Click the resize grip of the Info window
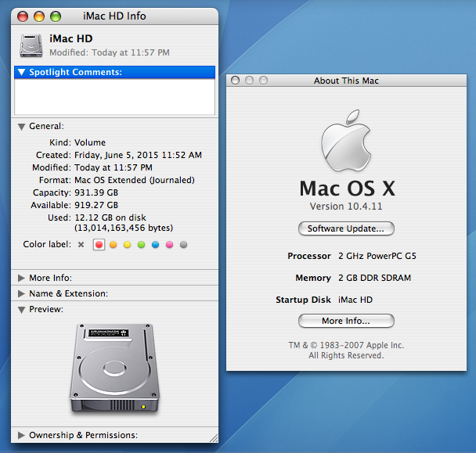The width and height of the screenshot is (476, 453). click(x=214, y=438)
